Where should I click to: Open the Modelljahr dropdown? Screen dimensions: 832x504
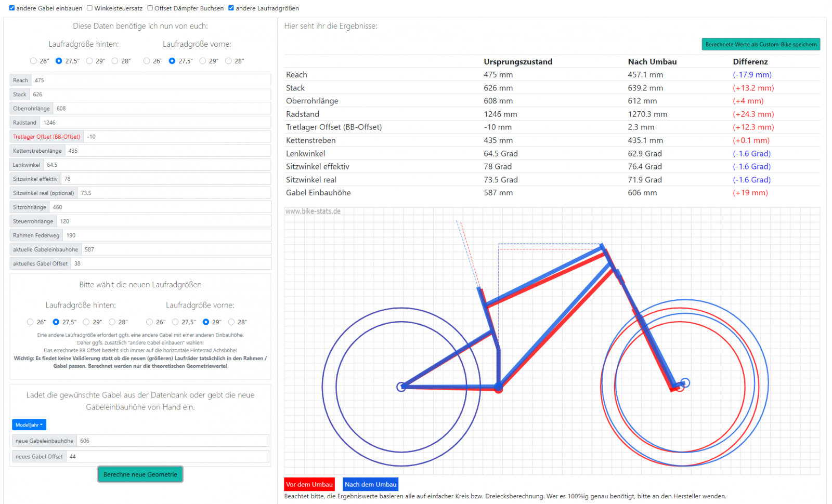click(29, 425)
